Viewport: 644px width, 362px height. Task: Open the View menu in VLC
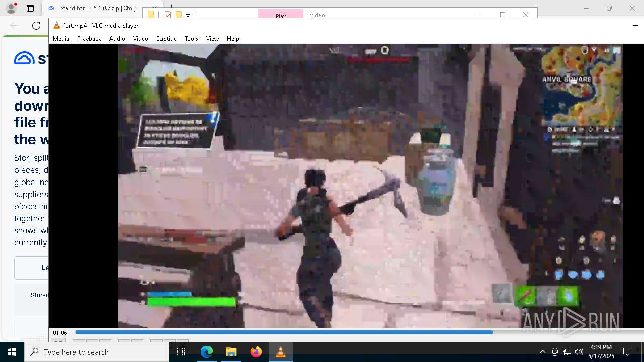(x=212, y=39)
